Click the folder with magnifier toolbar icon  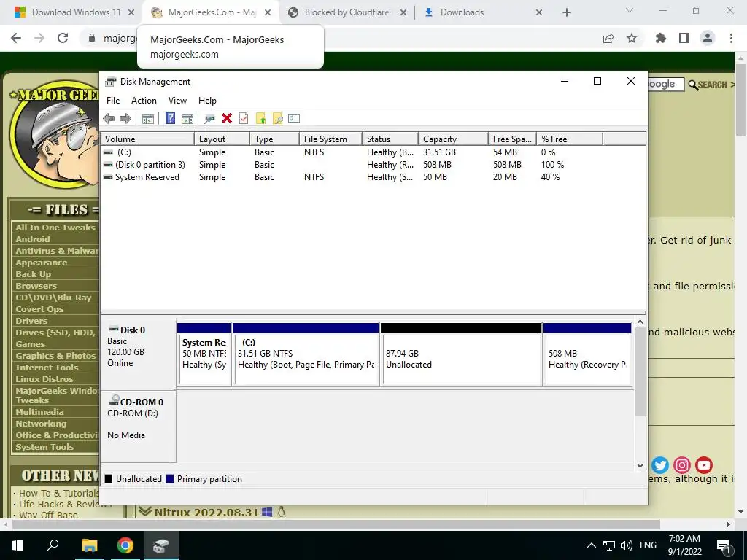coord(277,119)
